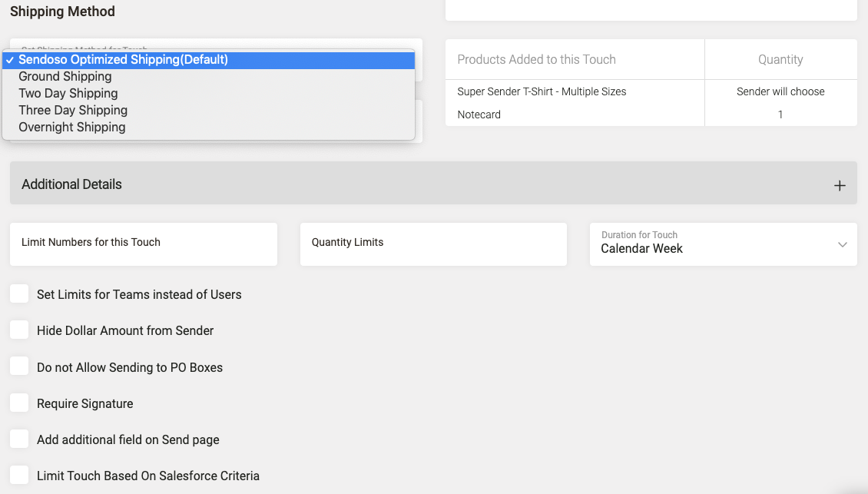This screenshot has width=868, height=494.
Task: Select Three Day Shipping option
Action: (x=73, y=111)
